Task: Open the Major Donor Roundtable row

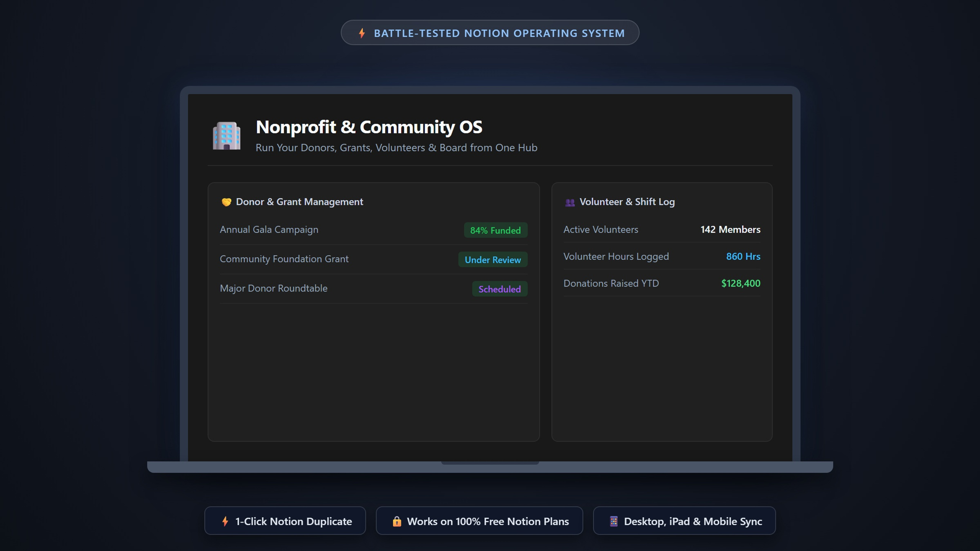Action: pos(374,289)
